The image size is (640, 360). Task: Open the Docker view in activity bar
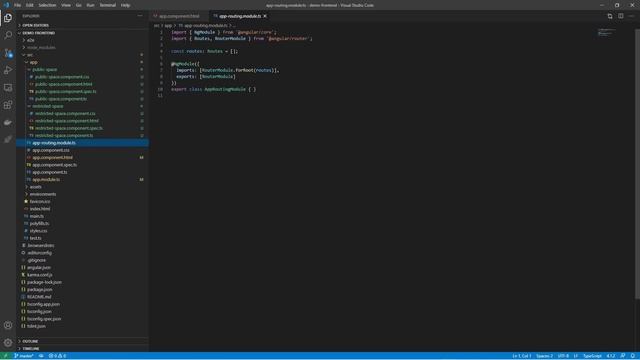tap(8, 122)
